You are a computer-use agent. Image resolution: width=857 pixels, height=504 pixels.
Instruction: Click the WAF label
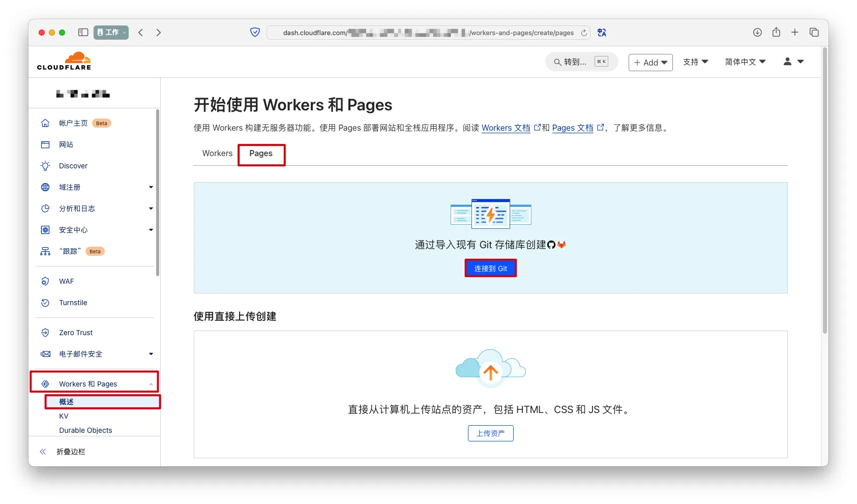coord(67,281)
